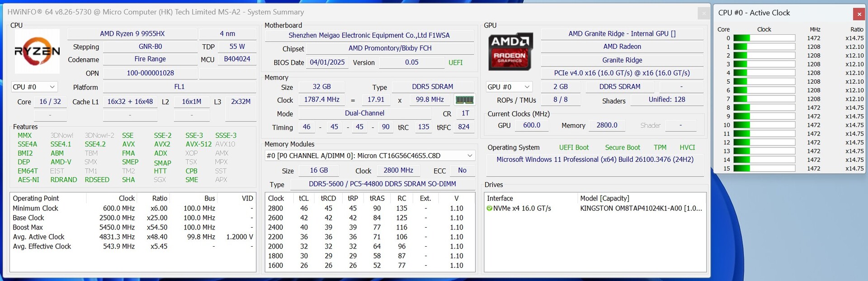
Task: Click the tRFC value 824
Action: tap(464, 127)
